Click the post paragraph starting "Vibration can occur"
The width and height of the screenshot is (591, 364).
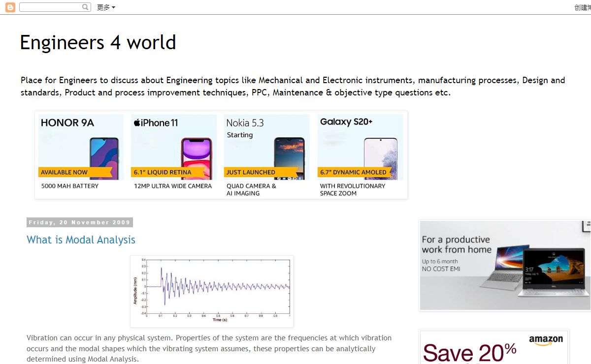tap(209, 348)
